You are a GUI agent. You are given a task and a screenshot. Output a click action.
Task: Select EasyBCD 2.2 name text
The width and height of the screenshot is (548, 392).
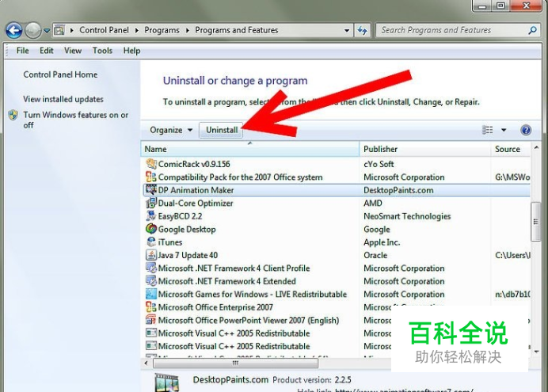click(x=180, y=216)
